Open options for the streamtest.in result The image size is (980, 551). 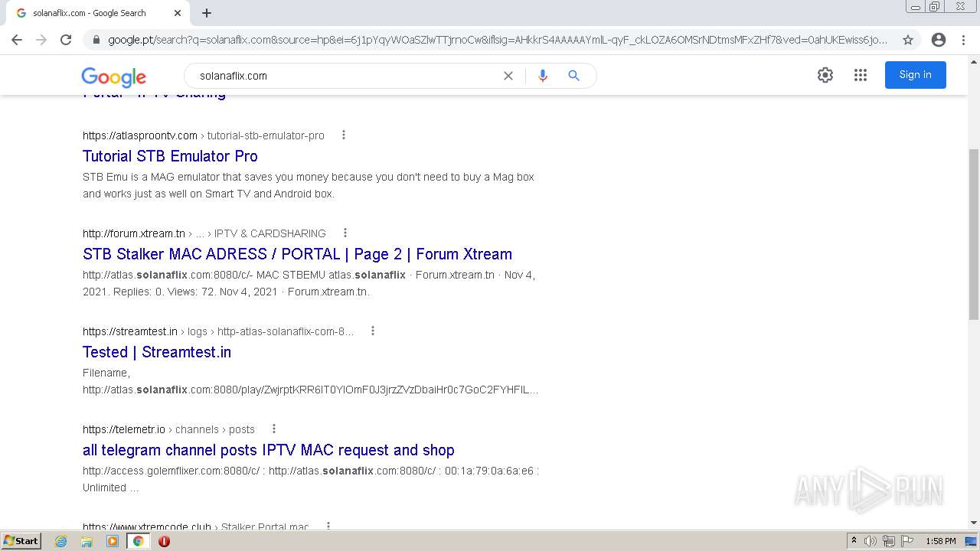pos(373,331)
